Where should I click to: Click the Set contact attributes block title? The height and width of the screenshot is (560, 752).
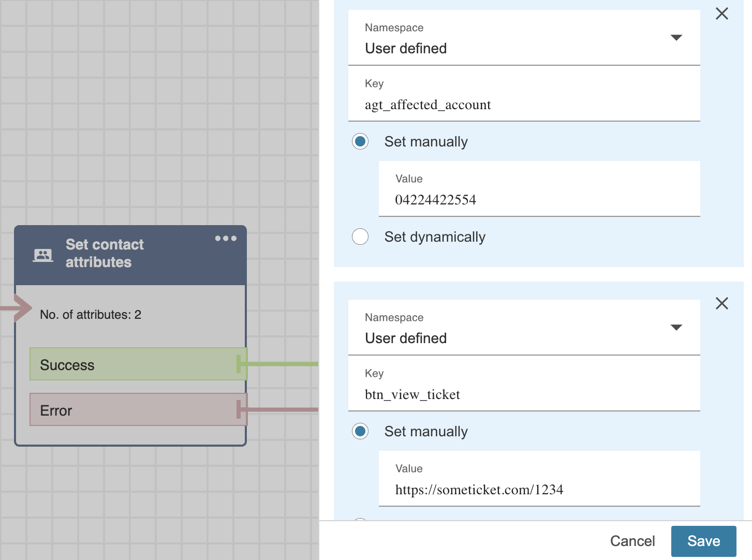coord(105,254)
